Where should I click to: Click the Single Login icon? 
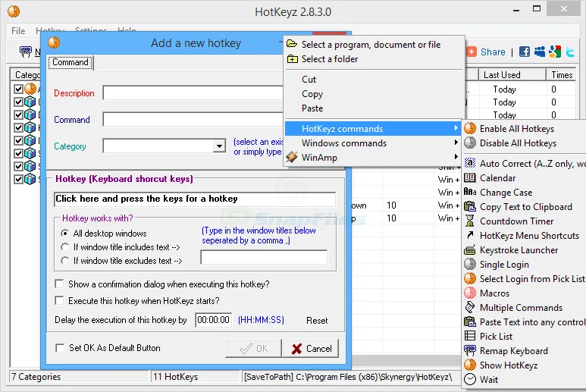pyautogui.click(x=470, y=264)
